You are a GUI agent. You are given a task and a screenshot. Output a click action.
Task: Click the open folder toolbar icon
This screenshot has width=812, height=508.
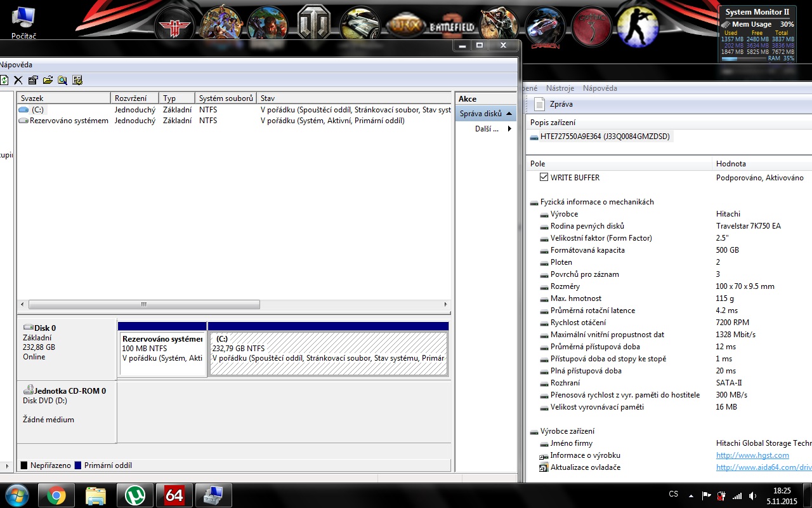[48, 80]
